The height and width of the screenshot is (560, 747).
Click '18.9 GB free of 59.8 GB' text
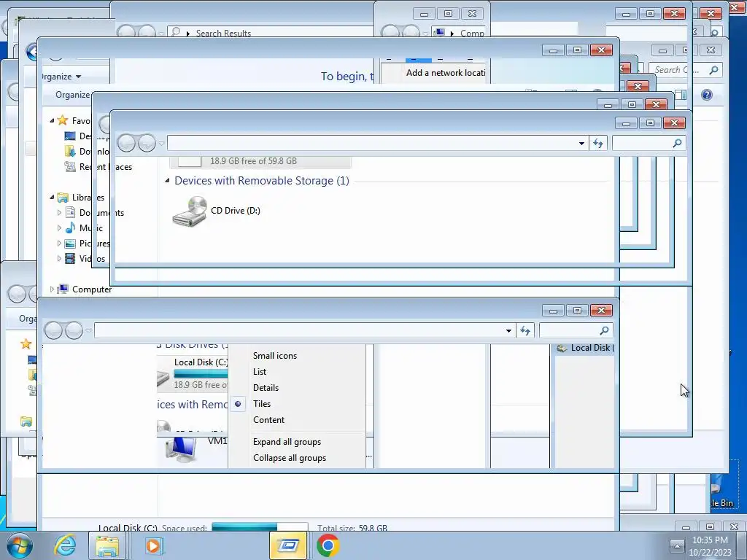253,161
